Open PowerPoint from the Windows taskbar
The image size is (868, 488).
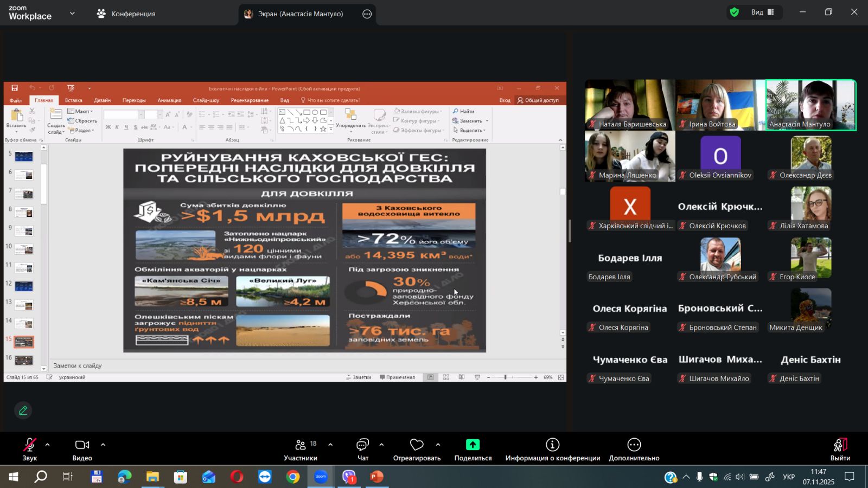click(x=376, y=477)
